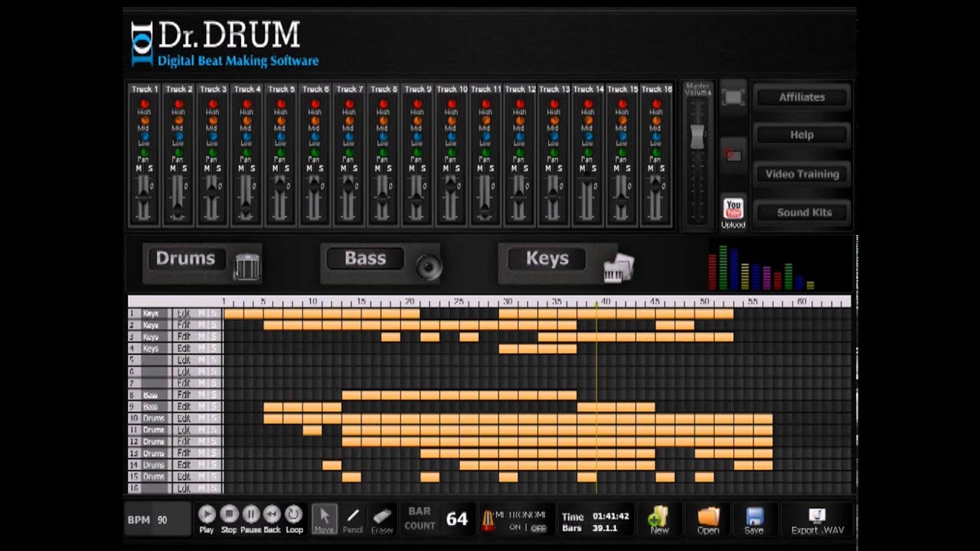The image size is (980, 551).
Task: Click the metronome icon
Action: point(488,520)
